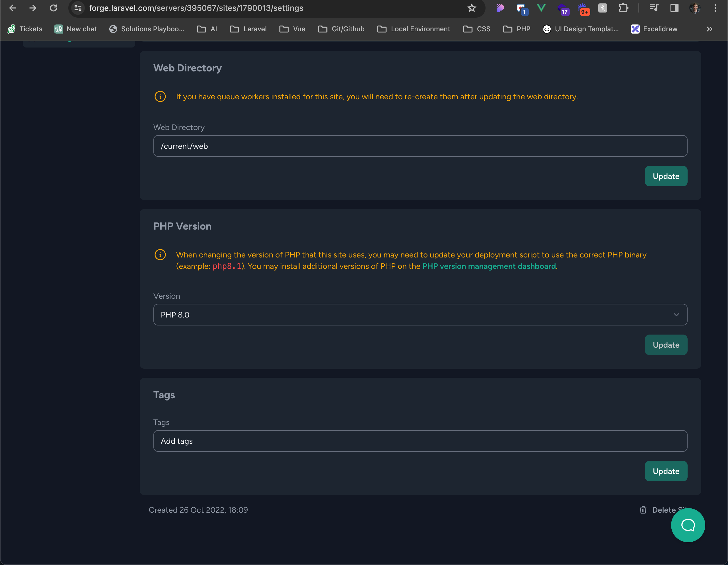Viewport: 728px width, 565px height.
Task: Click the trash icon next to Delete Site
Action: coord(643,510)
